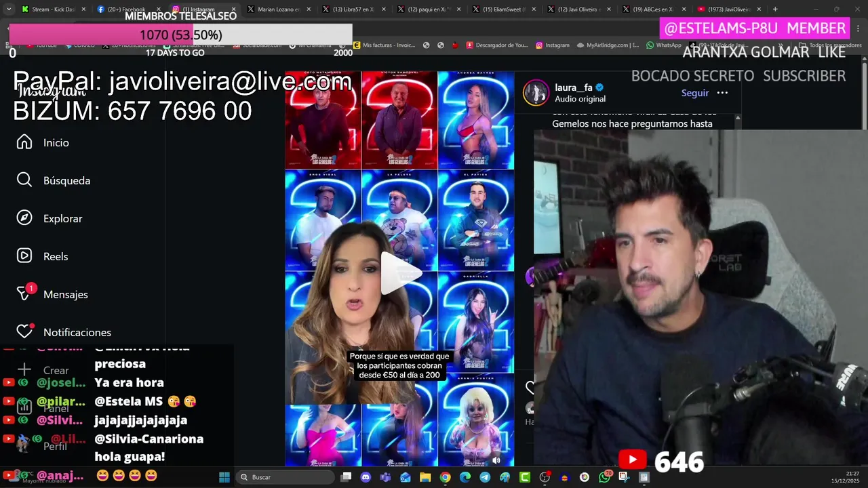Open Mensajes with one unread badge
This screenshot has height=488, width=868.
tap(52, 294)
